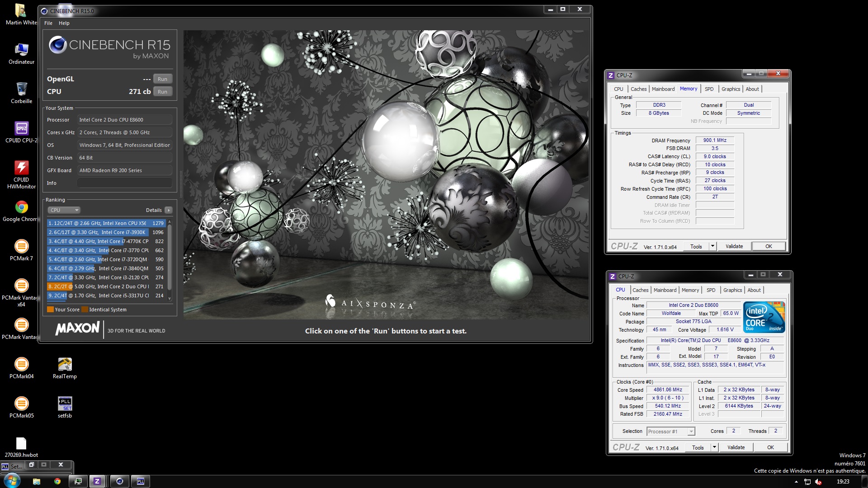The height and width of the screenshot is (488, 868).
Task: Open About tab in lower CPU-Z
Action: (754, 290)
